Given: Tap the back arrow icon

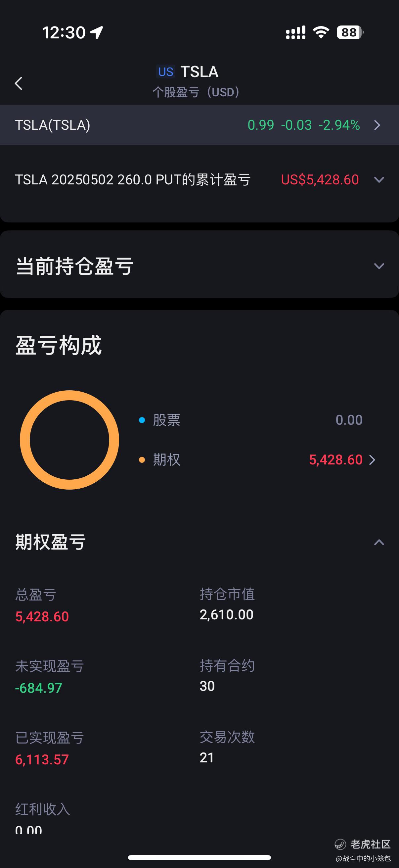Looking at the screenshot, I should click(x=19, y=83).
